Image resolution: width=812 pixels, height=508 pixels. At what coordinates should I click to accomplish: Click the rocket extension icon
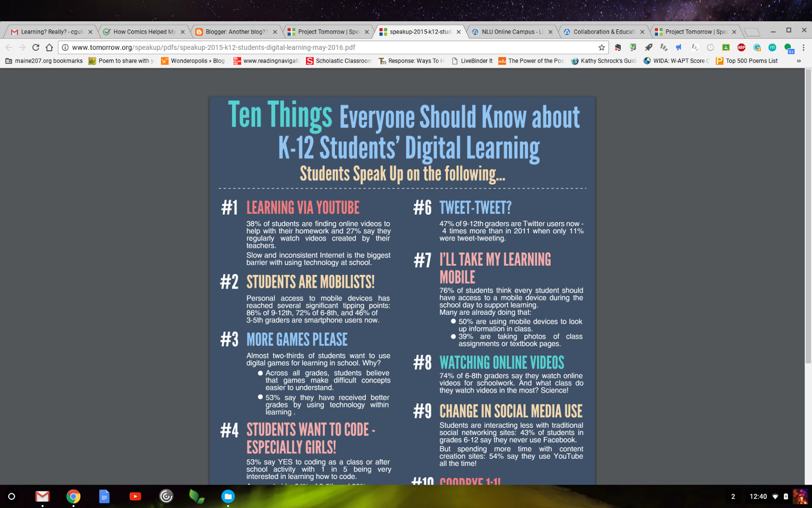(x=649, y=47)
